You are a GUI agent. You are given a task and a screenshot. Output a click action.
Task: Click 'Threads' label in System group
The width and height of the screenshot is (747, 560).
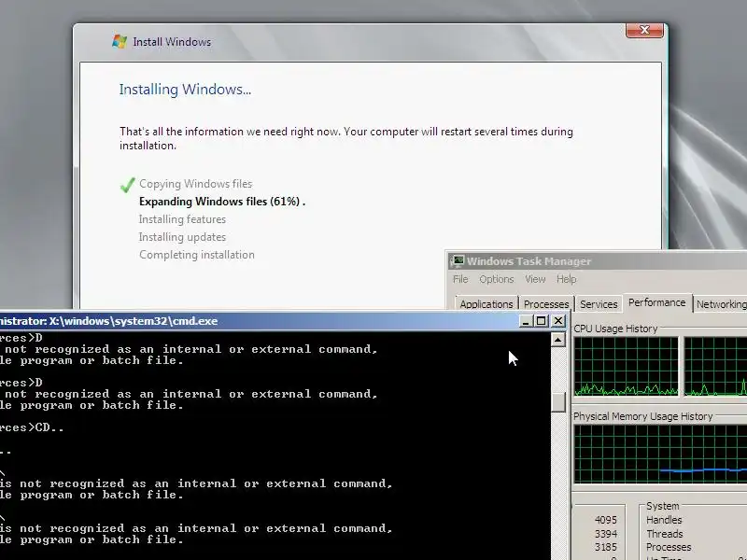tap(664, 534)
